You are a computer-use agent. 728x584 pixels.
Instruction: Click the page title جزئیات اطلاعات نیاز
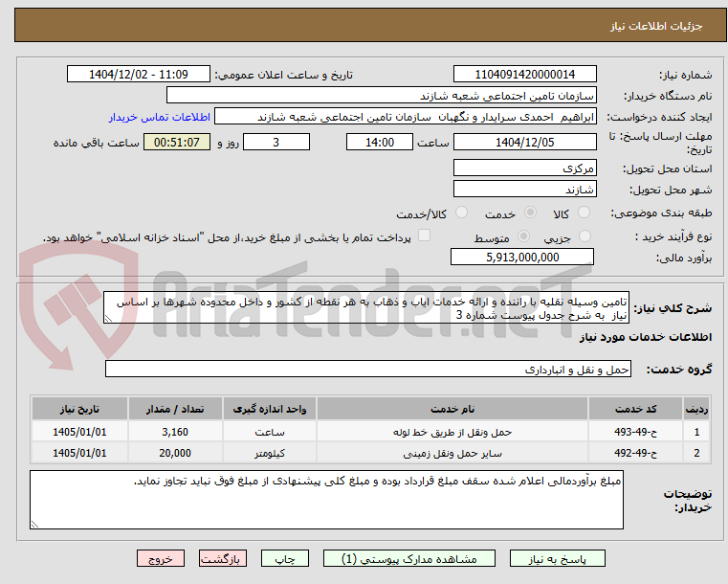click(656, 26)
